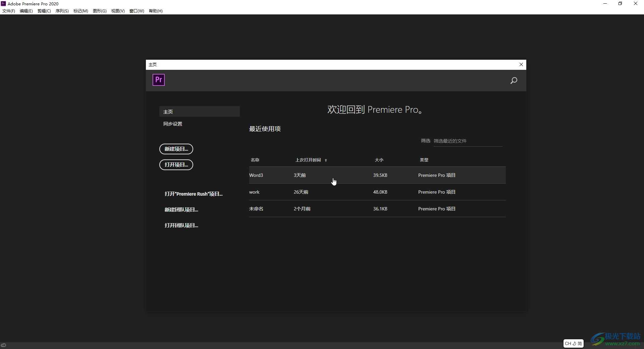Image resolution: width=644 pixels, height=349 pixels.
Task: Click the 36.1KB size cell
Action: [380, 209]
